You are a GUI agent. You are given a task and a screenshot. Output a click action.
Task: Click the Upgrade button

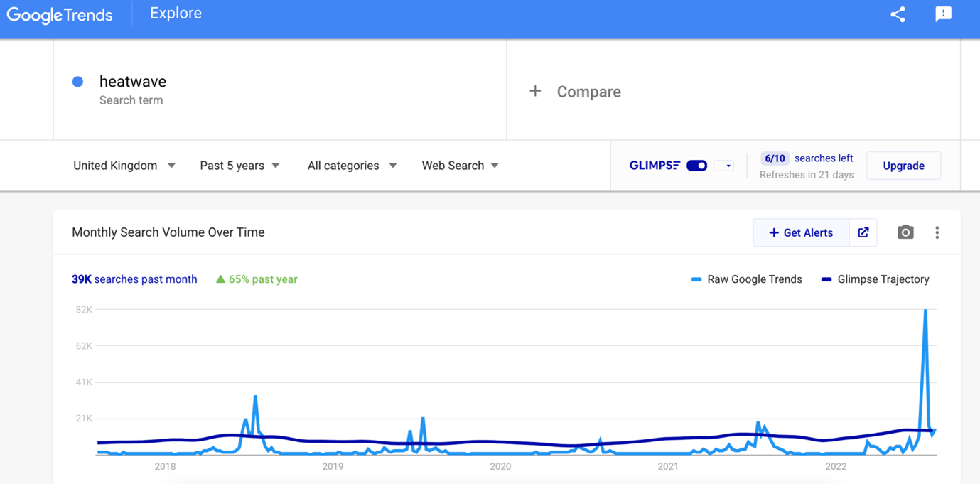click(x=903, y=166)
